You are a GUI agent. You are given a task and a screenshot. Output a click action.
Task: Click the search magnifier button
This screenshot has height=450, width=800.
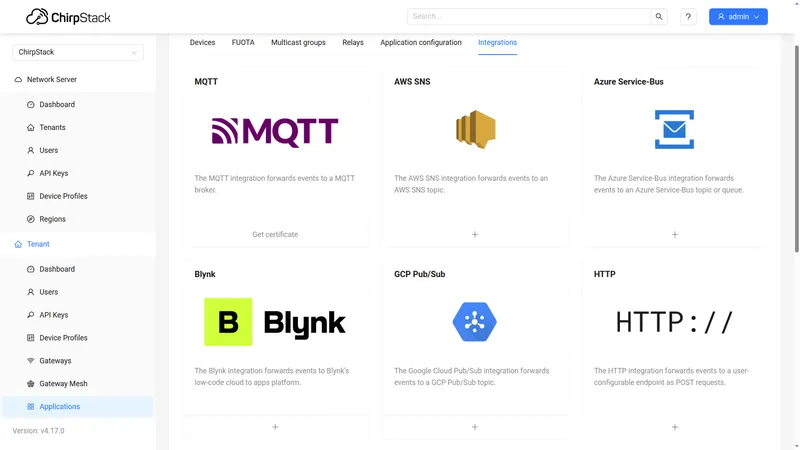(659, 16)
